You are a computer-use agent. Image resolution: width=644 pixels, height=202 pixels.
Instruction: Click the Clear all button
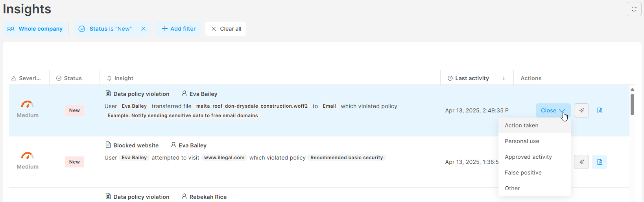coord(226,29)
